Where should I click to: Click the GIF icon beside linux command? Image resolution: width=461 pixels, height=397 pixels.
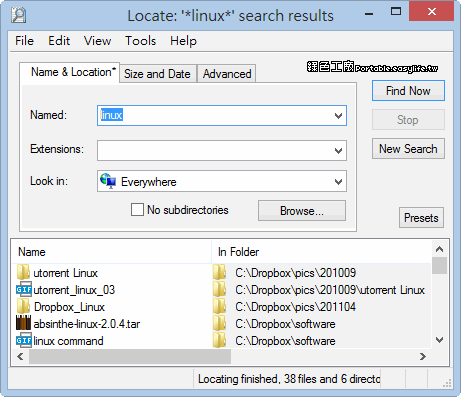24,340
